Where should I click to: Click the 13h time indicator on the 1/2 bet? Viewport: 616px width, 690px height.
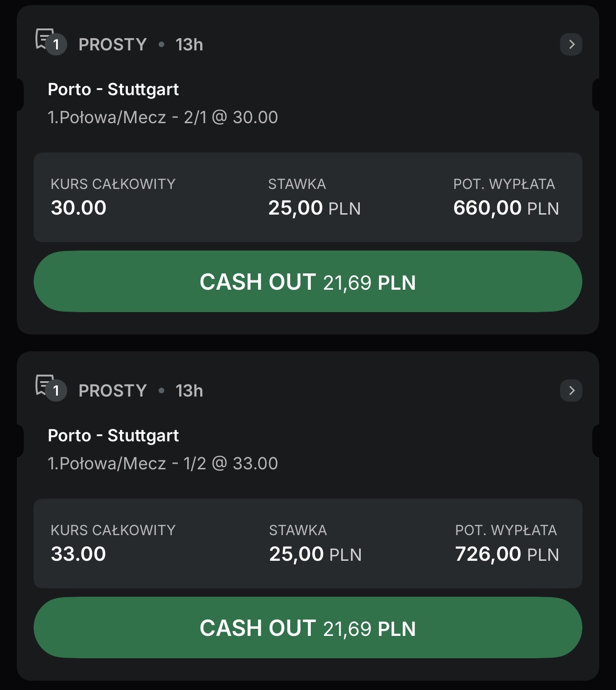(189, 391)
